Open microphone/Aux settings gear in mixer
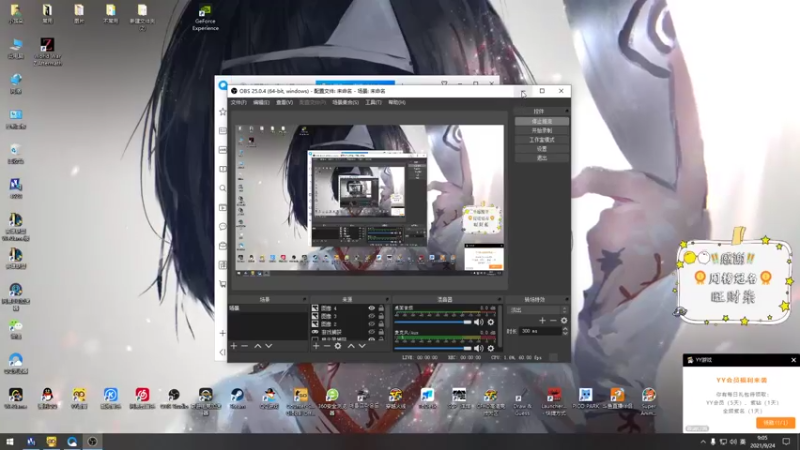Viewport: 800px width, 450px height. (x=491, y=348)
